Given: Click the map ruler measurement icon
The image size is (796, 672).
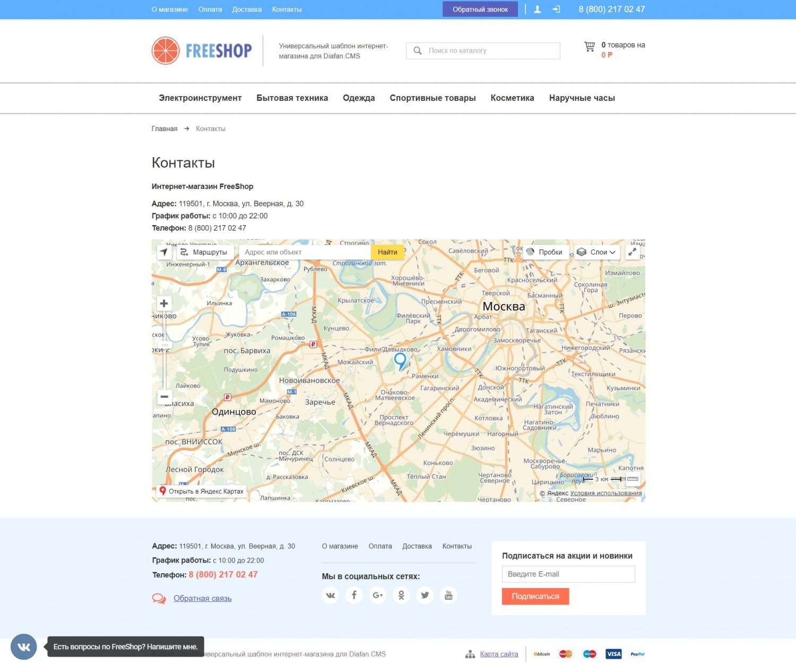Looking at the screenshot, I should (633, 479).
